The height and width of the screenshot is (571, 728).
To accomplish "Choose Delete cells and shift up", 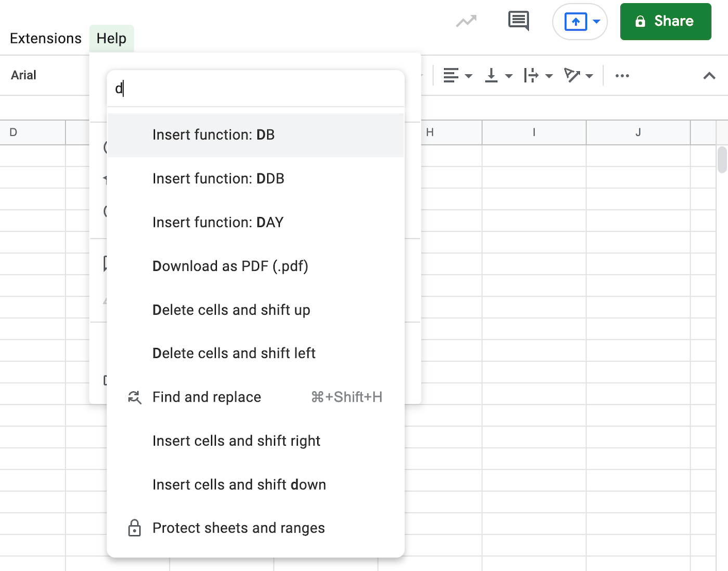I will coord(231,310).
